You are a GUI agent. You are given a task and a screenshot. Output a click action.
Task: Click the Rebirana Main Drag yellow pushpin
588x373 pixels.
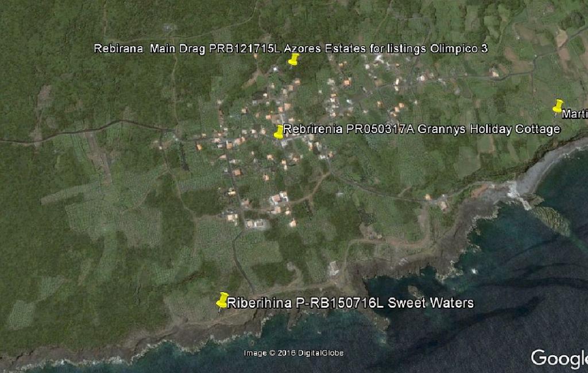(293, 60)
